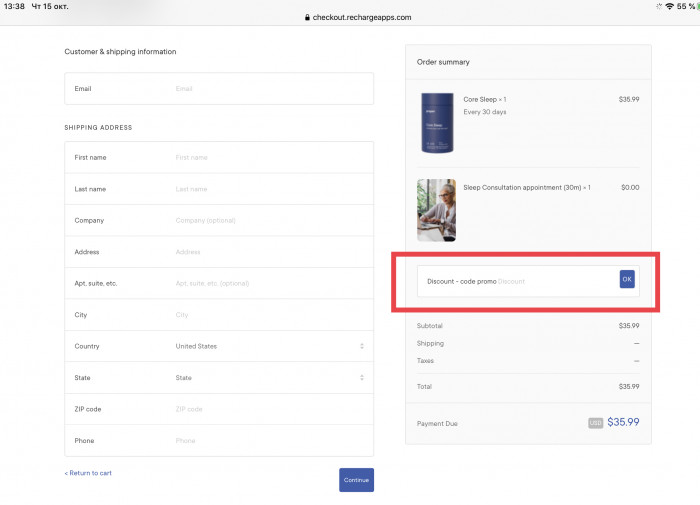Viewport: 700px width, 505px height.
Task: Click the SHIPPING ADDRESS heading
Action: click(98, 128)
